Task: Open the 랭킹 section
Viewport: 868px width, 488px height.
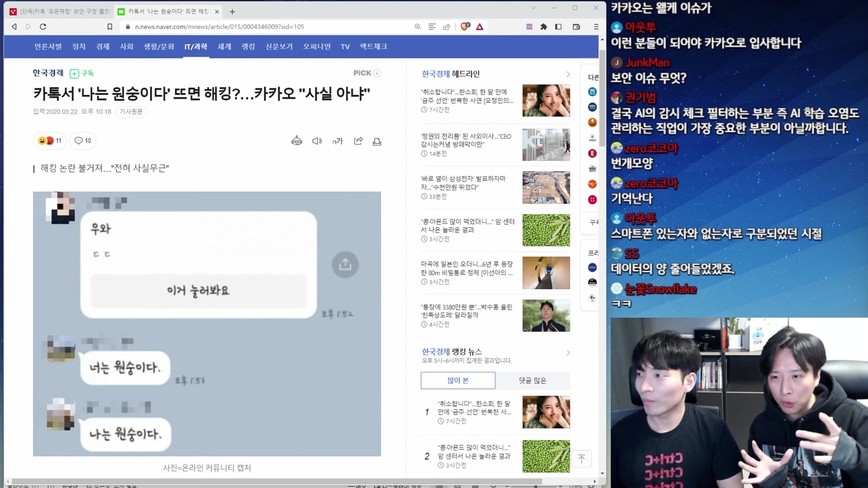Action: (x=248, y=47)
